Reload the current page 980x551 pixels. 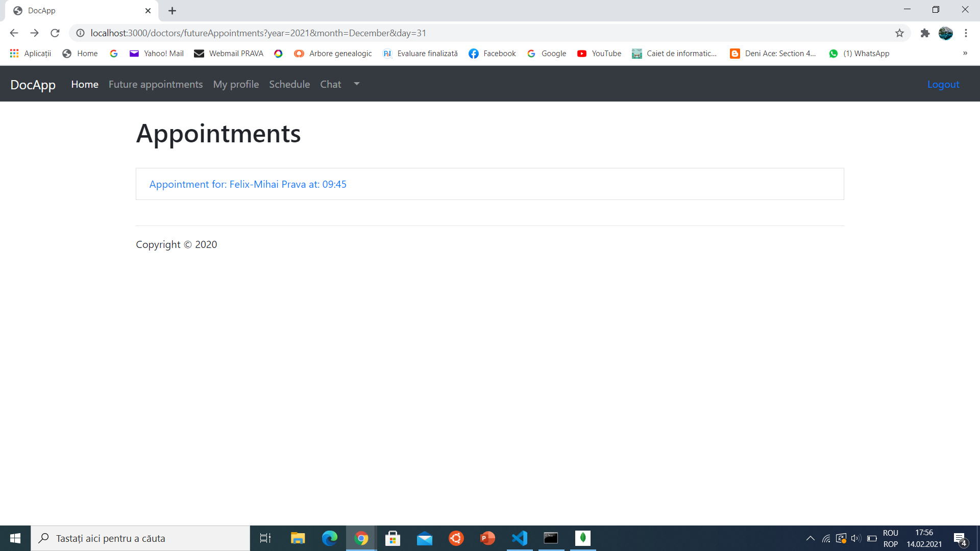[55, 33]
